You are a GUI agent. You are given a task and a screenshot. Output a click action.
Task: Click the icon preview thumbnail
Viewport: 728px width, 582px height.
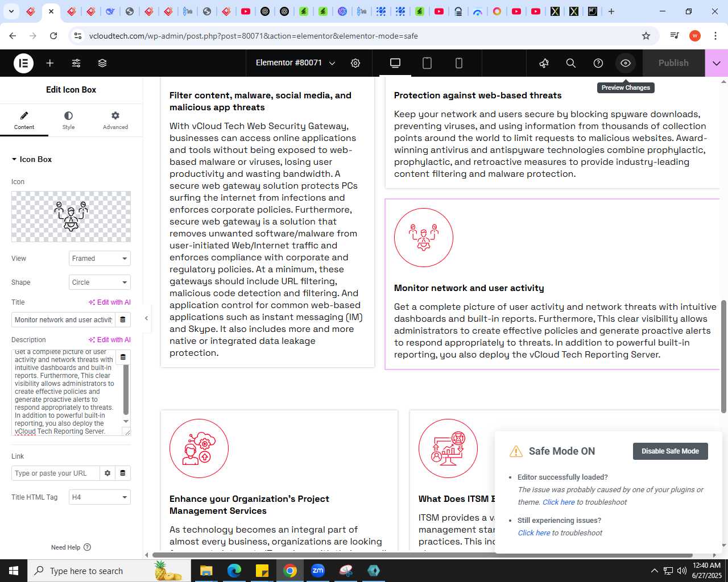[71, 217]
